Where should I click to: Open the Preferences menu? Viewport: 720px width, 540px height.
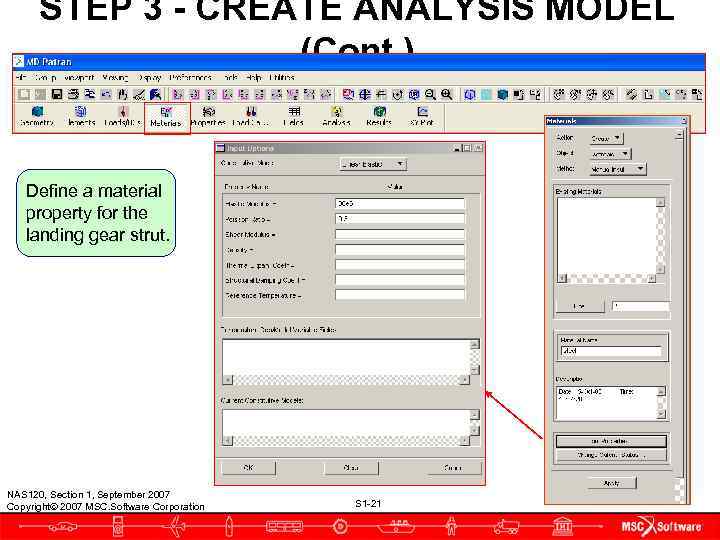point(190,78)
